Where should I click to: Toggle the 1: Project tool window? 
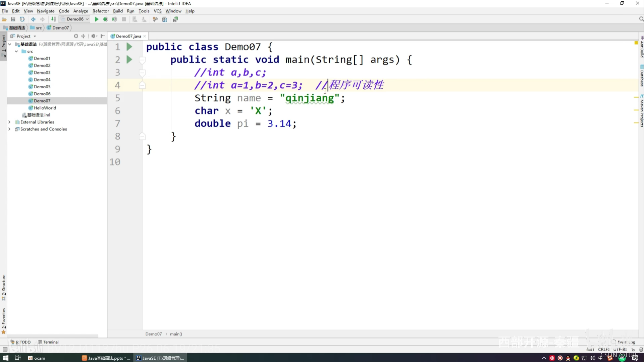(x=4, y=46)
